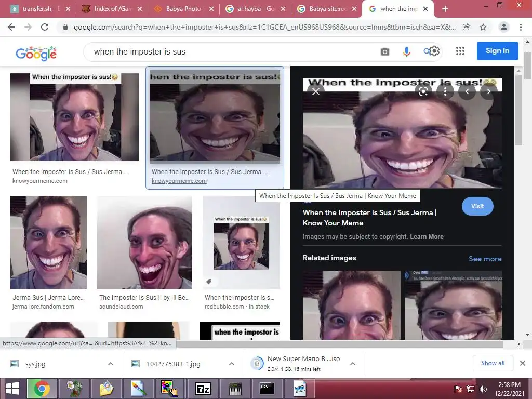Open preview panel three-dot options
This screenshot has height=399, width=532.
(x=445, y=91)
